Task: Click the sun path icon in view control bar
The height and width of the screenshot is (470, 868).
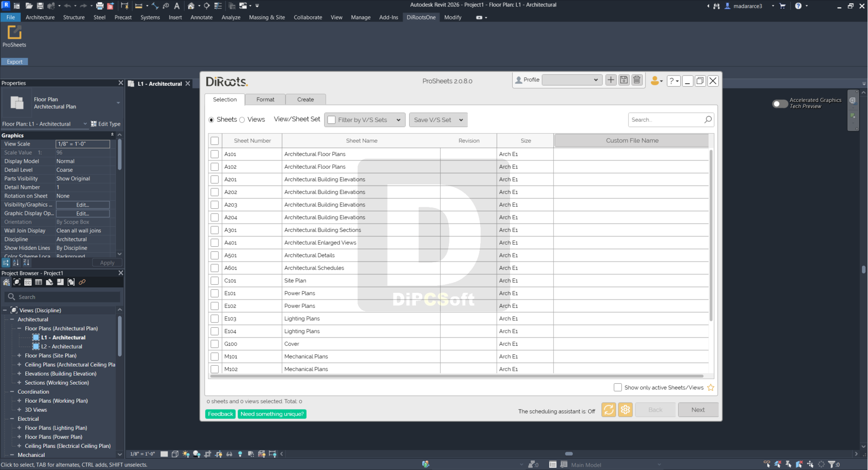Action: pyautogui.click(x=186, y=454)
